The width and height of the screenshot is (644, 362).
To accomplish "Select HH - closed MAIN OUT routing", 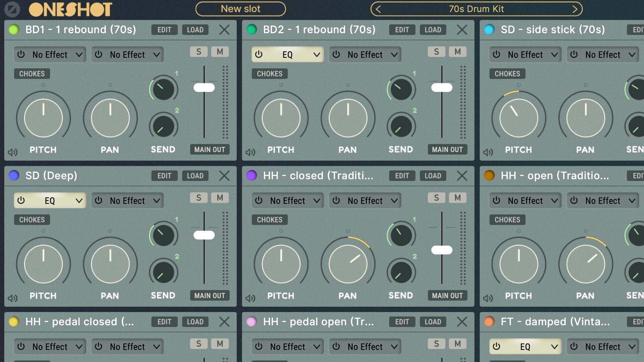I will tap(447, 296).
